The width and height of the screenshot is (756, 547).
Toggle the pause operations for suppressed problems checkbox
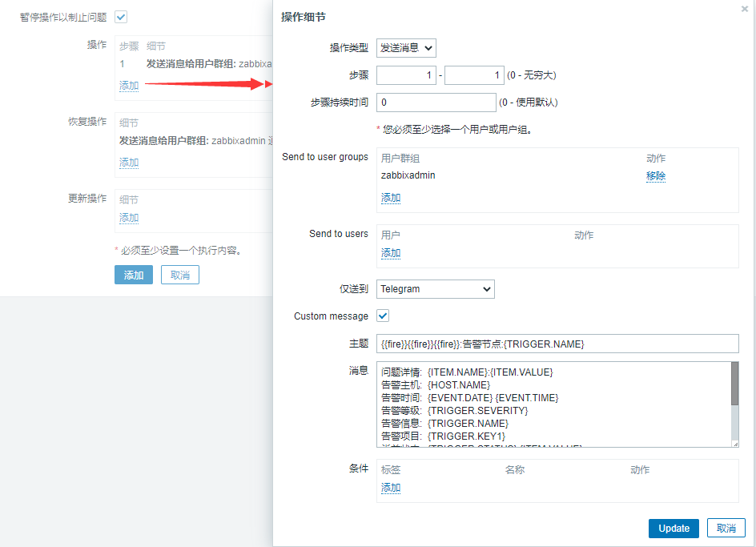[x=121, y=17]
